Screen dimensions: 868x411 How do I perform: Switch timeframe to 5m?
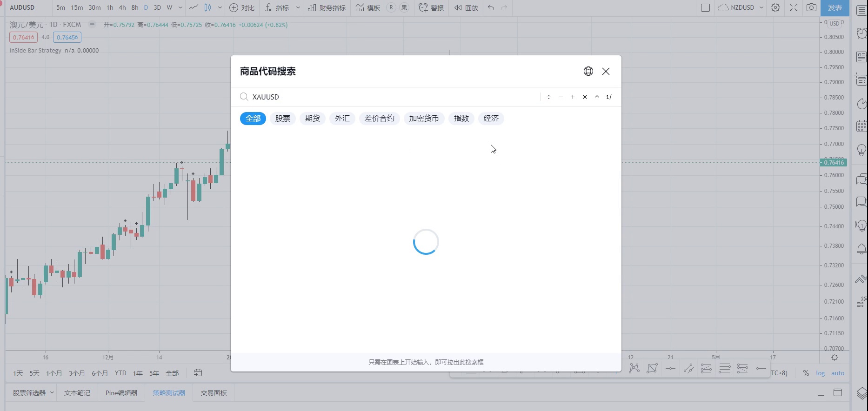click(x=60, y=7)
